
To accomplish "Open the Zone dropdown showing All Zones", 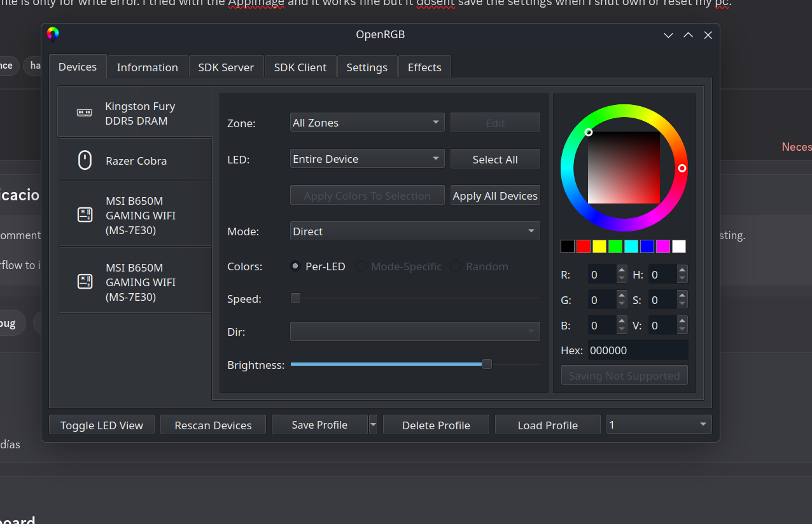I will click(x=367, y=123).
